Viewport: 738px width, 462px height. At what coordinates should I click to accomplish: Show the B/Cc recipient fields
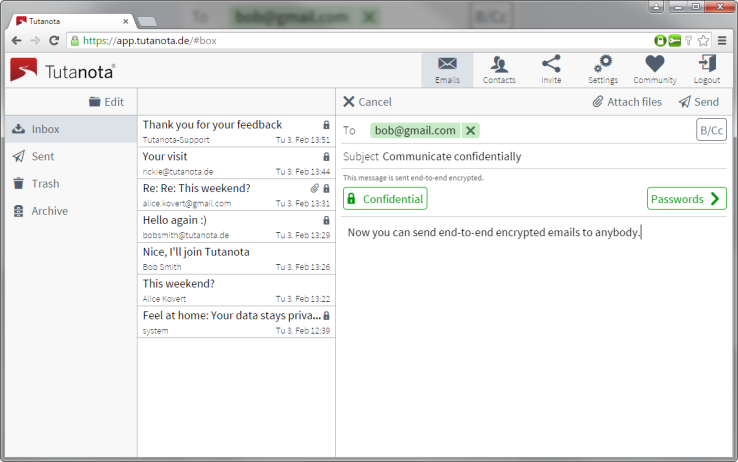coord(711,130)
